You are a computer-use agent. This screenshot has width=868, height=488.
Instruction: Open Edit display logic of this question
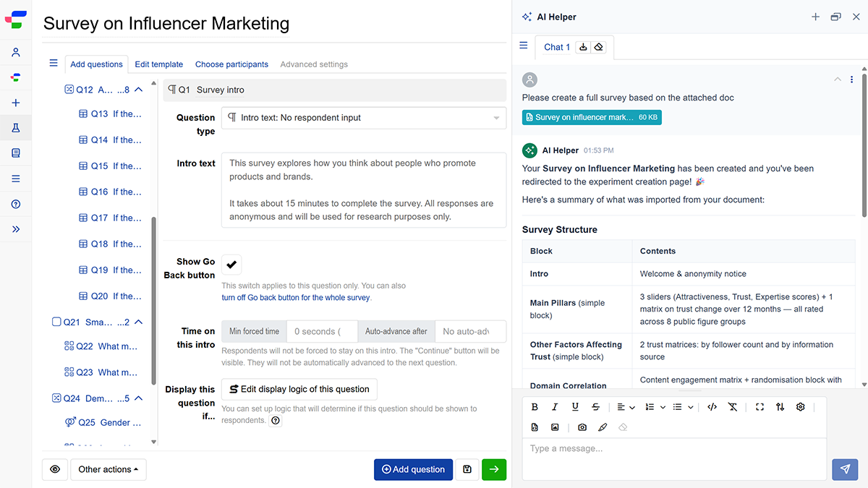299,389
